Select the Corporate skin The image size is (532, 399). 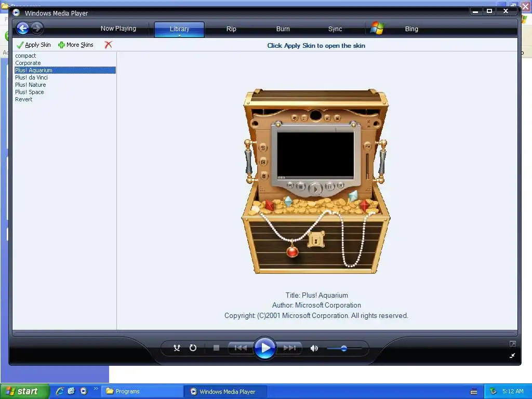[x=28, y=63]
